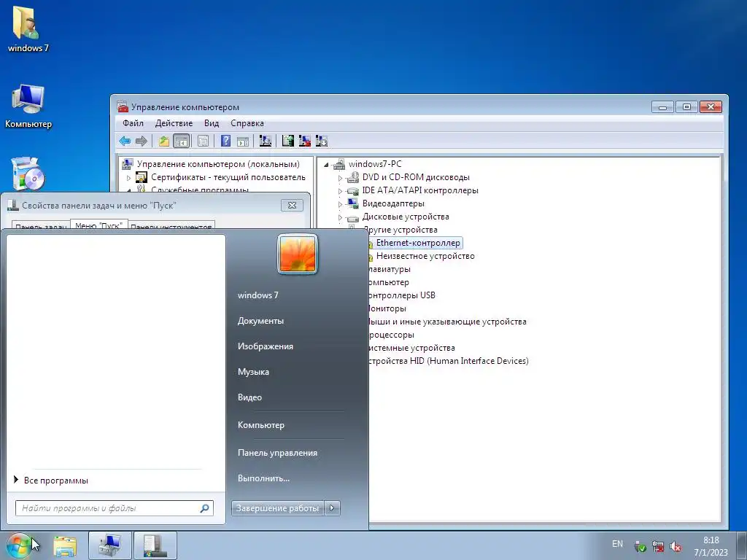
Task: Click Update driver icon with green arrow
Action: click(x=287, y=141)
